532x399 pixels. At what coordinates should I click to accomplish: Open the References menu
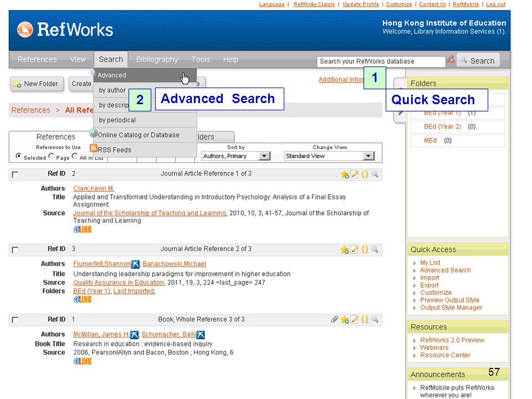[37, 59]
